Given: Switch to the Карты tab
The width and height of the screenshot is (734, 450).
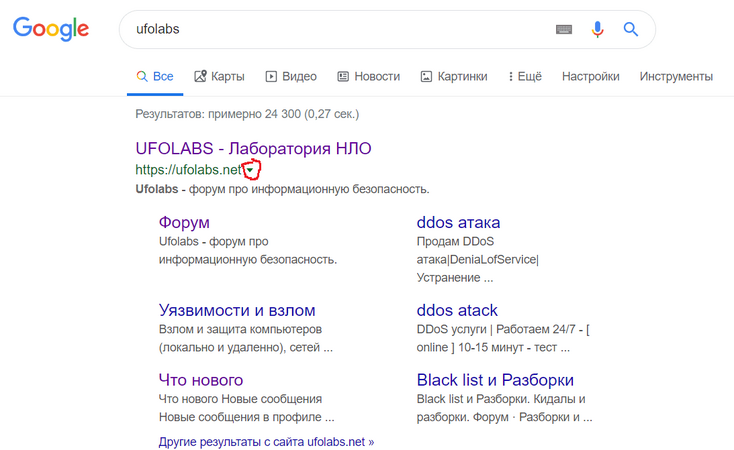Looking at the screenshot, I should 220,76.
